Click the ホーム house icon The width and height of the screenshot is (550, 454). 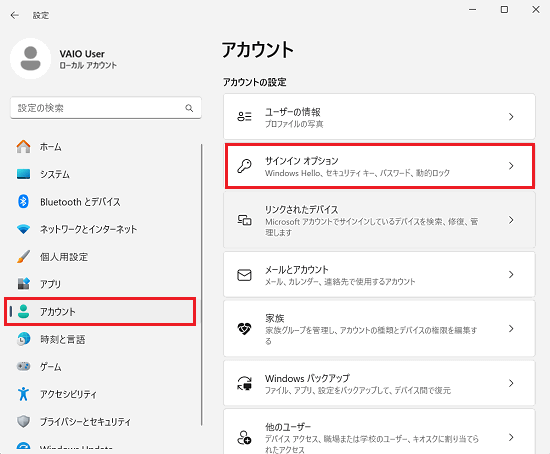pos(24,147)
